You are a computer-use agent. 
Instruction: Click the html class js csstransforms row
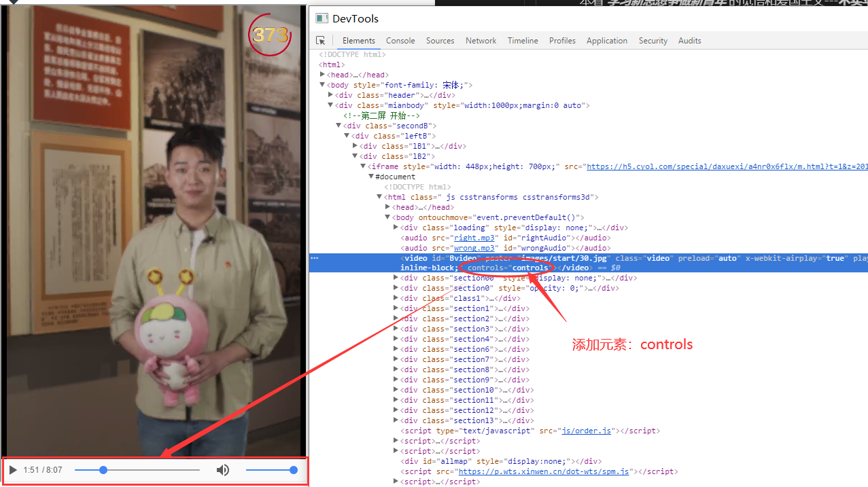[491, 197]
